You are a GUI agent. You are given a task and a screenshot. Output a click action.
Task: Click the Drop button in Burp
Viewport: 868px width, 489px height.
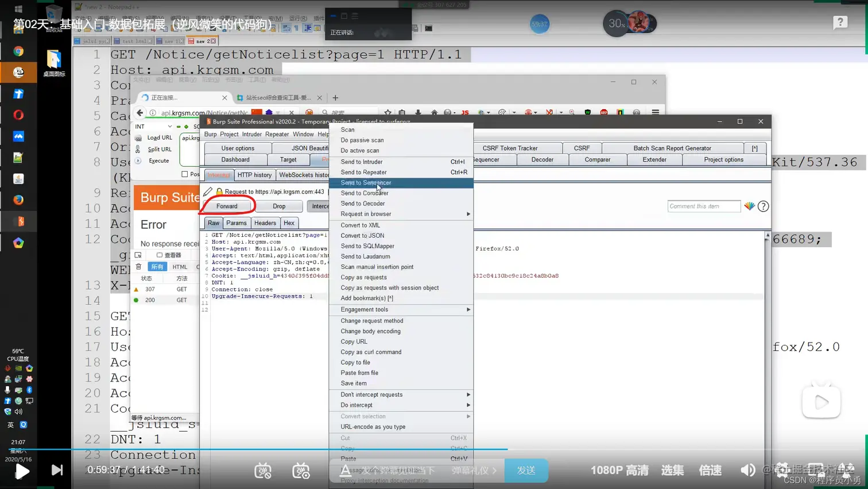279,206
